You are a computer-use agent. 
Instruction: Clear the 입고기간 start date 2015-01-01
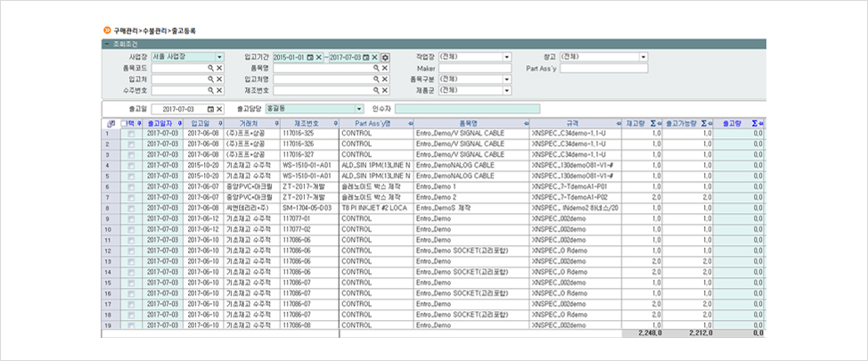(x=318, y=57)
